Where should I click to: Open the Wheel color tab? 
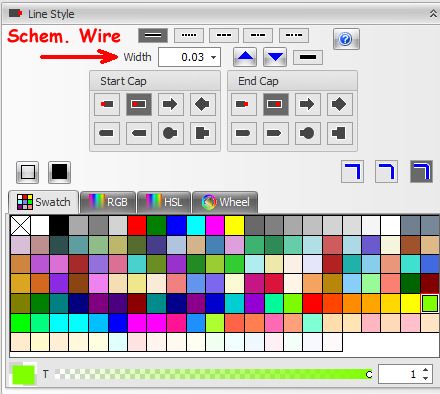pyautogui.click(x=225, y=202)
